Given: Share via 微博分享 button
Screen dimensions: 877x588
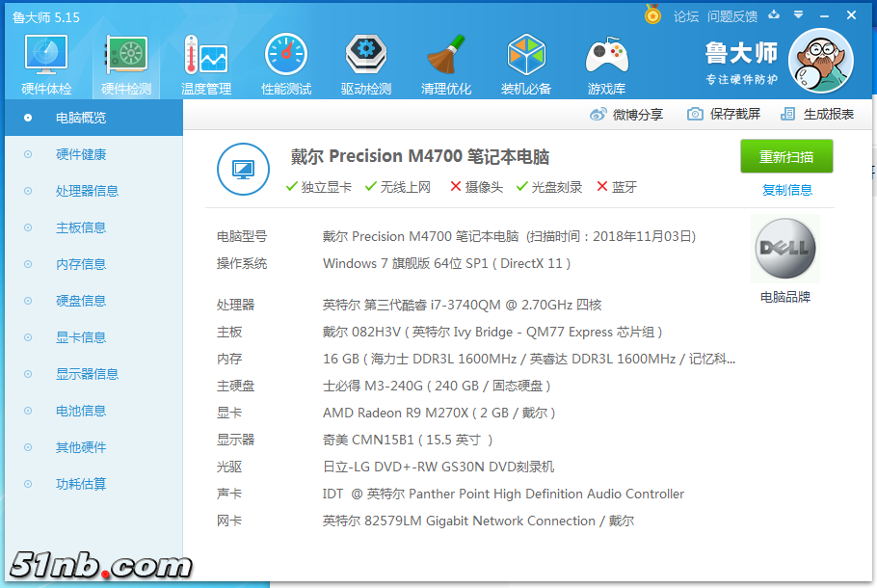Looking at the screenshot, I should [627, 114].
